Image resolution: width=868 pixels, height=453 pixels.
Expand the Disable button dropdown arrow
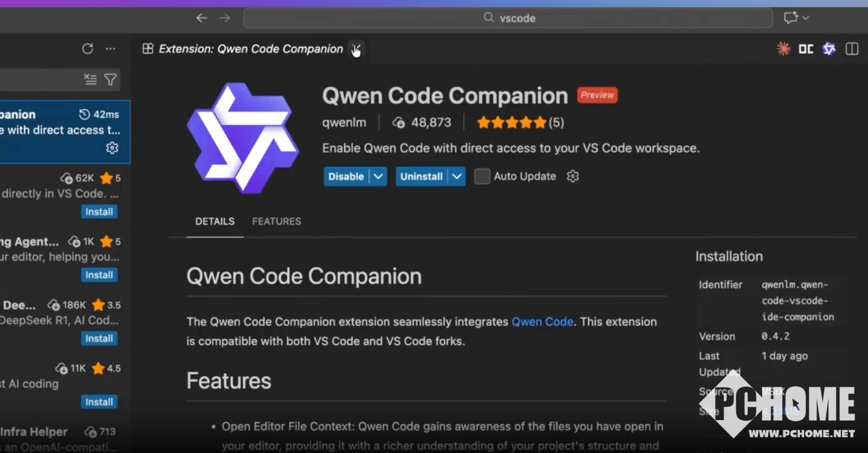(x=378, y=176)
